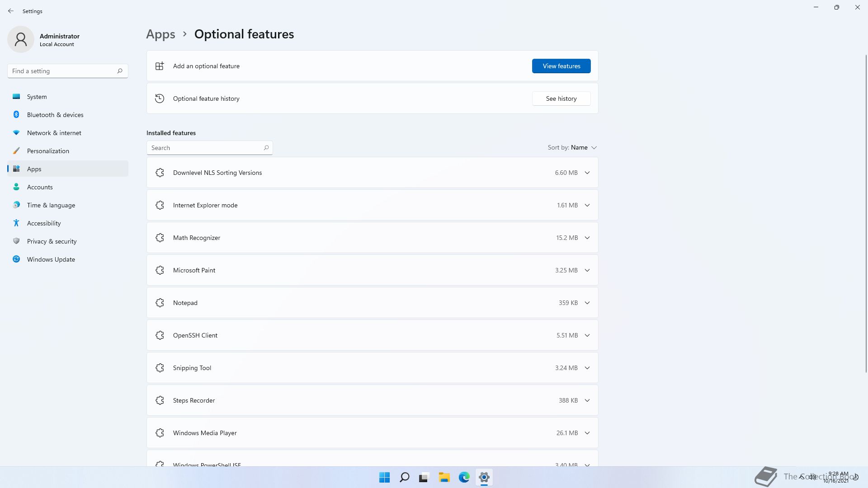
Task: Click the back arrow in Settings title bar
Action: coord(11,11)
